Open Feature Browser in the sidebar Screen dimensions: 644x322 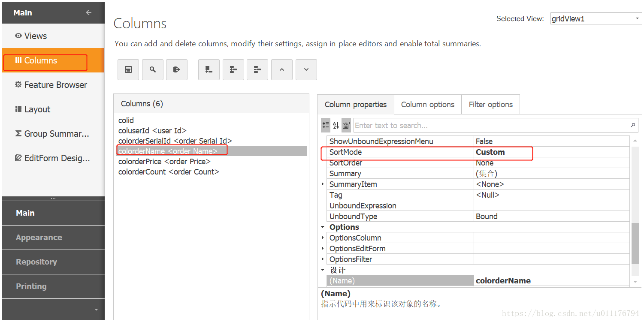coord(53,85)
